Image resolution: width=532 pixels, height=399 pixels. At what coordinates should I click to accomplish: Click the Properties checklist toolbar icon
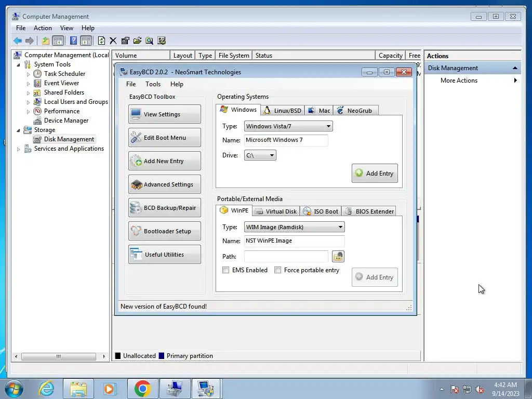(x=125, y=41)
